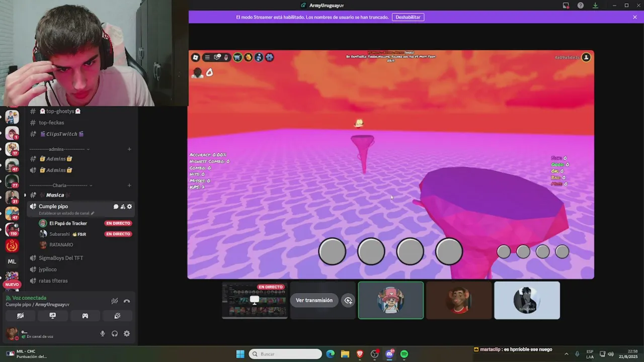Image resolution: width=644 pixels, height=362 pixels.
Task: Toggle noise suppression icon
Action: pyautogui.click(x=115, y=301)
